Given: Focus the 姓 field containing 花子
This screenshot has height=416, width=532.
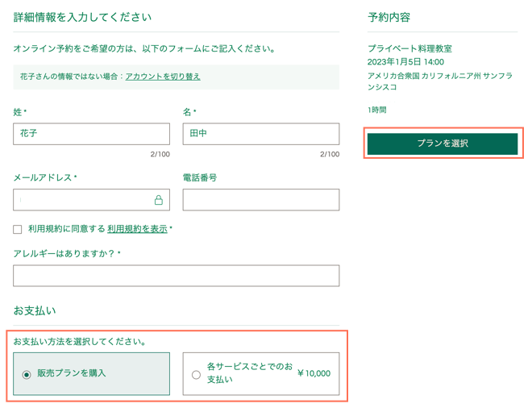Looking at the screenshot, I should coord(91,134).
